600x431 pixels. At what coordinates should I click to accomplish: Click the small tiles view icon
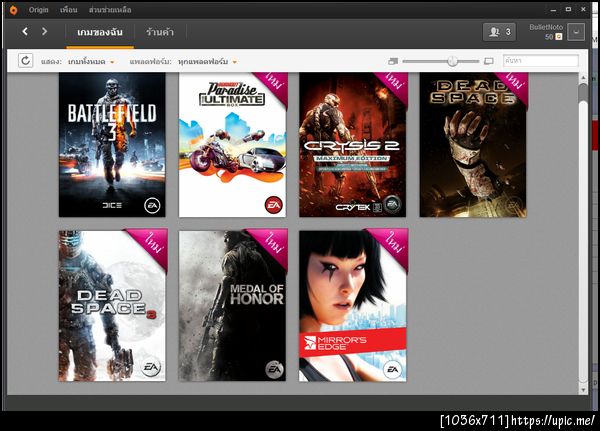[x=393, y=61]
